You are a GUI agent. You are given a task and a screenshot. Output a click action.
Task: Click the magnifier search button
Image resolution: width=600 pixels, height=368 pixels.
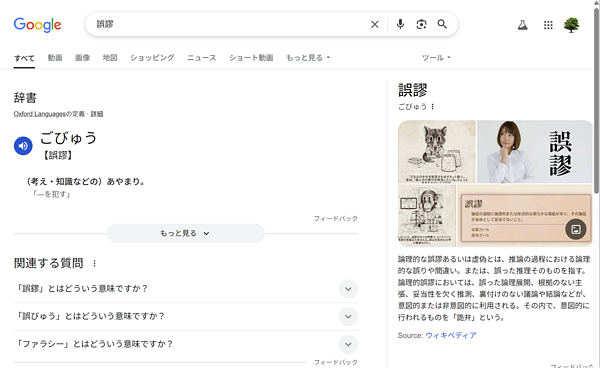click(x=442, y=24)
